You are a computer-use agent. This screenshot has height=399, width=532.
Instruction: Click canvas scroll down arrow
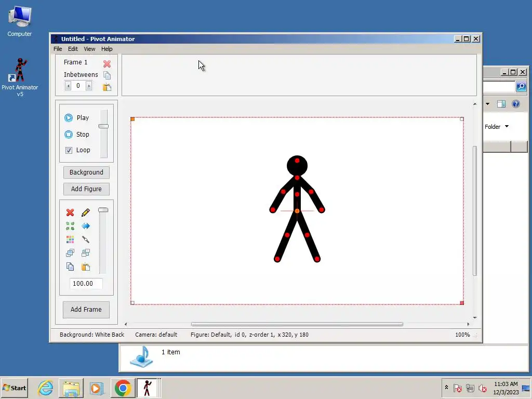(x=475, y=317)
